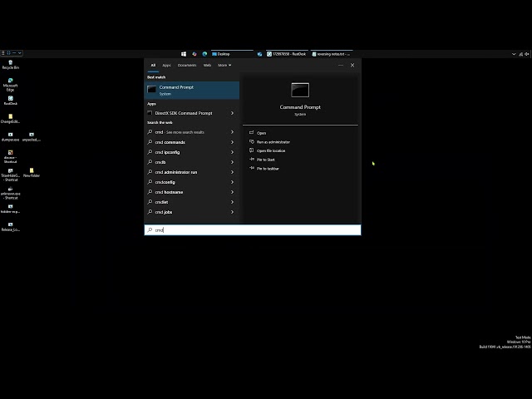Select the Documents search filter tab
Screen dimensions: 532x399
point(187,65)
